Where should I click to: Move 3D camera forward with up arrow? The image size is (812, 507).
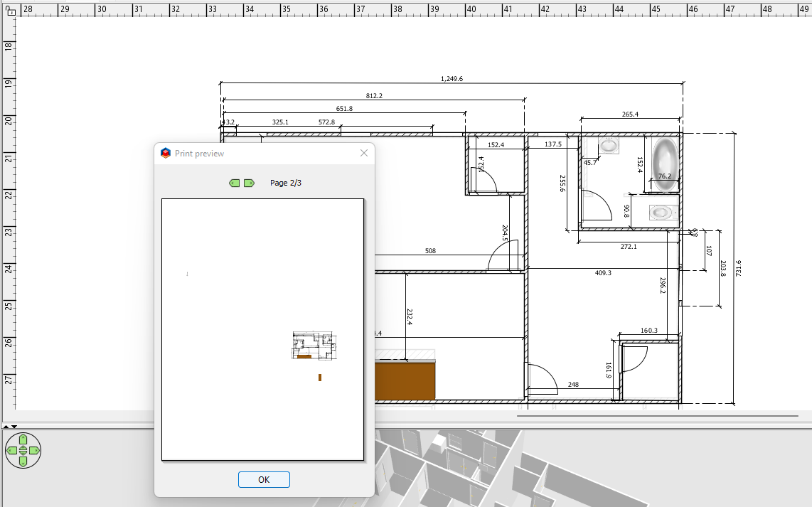tap(23, 439)
